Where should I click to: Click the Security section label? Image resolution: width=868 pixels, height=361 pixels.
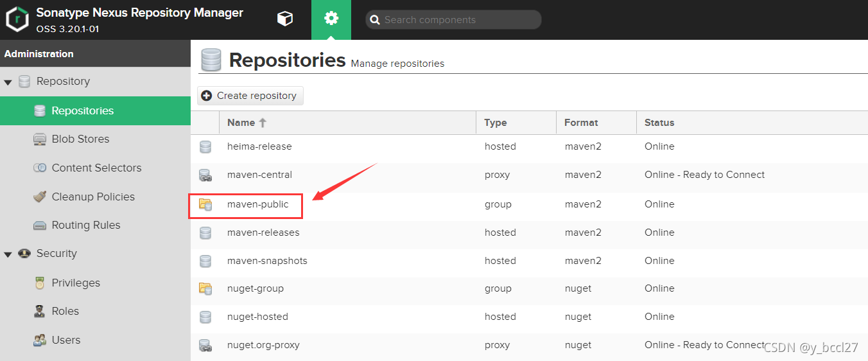(56, 254)
